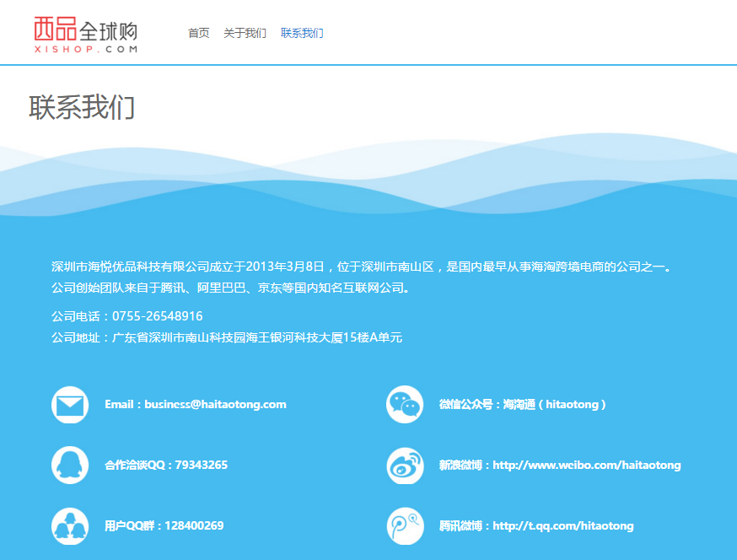737x560 pixels.
Task: Click the Sina Weibo icon
Action: click(x=405, y=465)
